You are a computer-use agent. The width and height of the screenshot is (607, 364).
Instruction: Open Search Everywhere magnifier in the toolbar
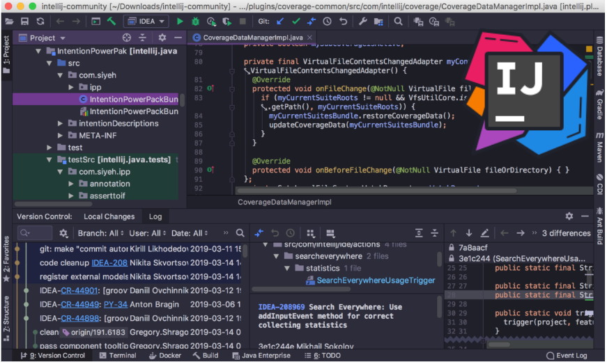point(398,22)
